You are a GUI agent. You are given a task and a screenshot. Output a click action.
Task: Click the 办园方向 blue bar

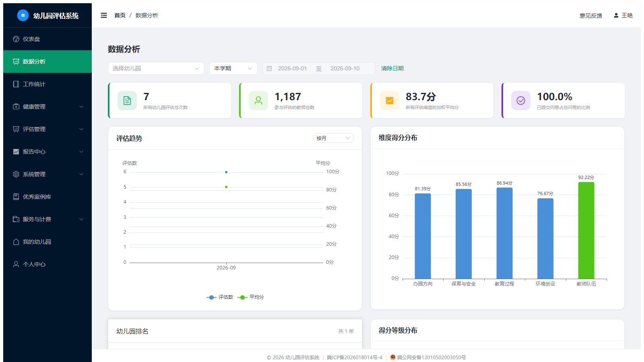click(x=423, y=236)
